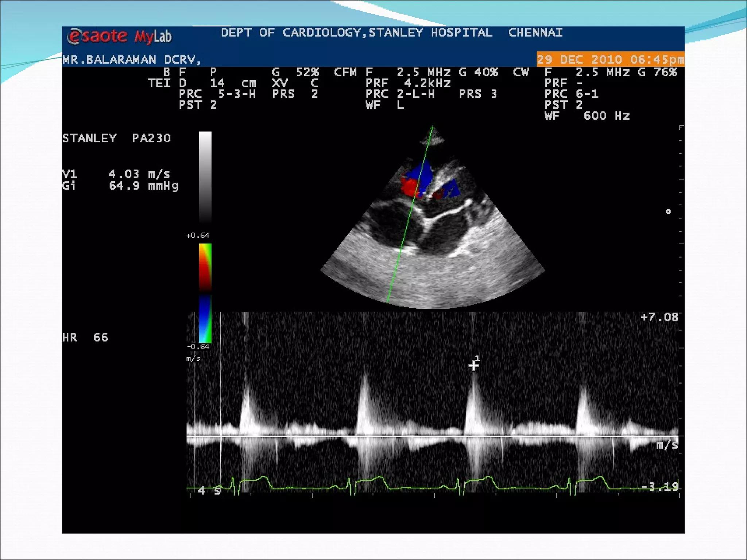
Task: Click the red-yellow color flow scale bar
Action: 205,267
